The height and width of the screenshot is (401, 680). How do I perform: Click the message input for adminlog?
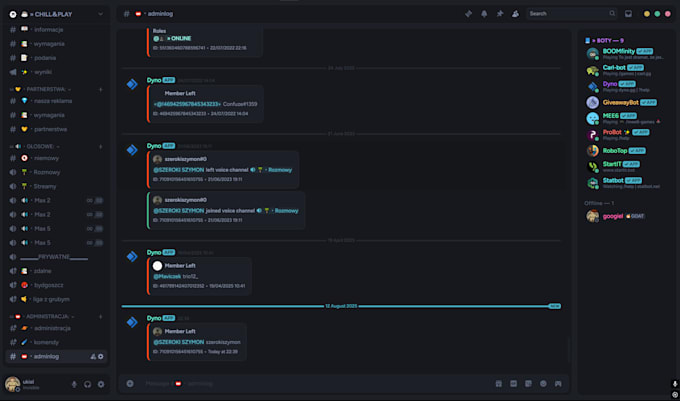tap(317, 384)
